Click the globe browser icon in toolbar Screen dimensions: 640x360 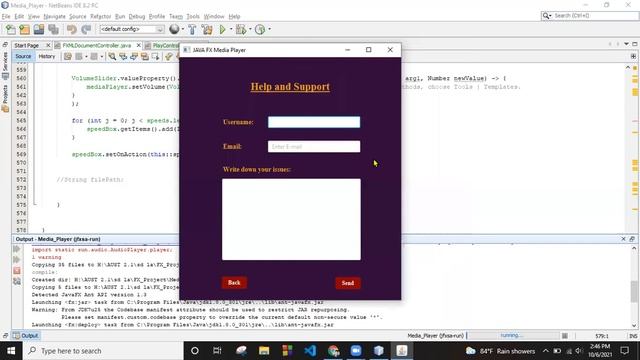click(x=174, y=29)
